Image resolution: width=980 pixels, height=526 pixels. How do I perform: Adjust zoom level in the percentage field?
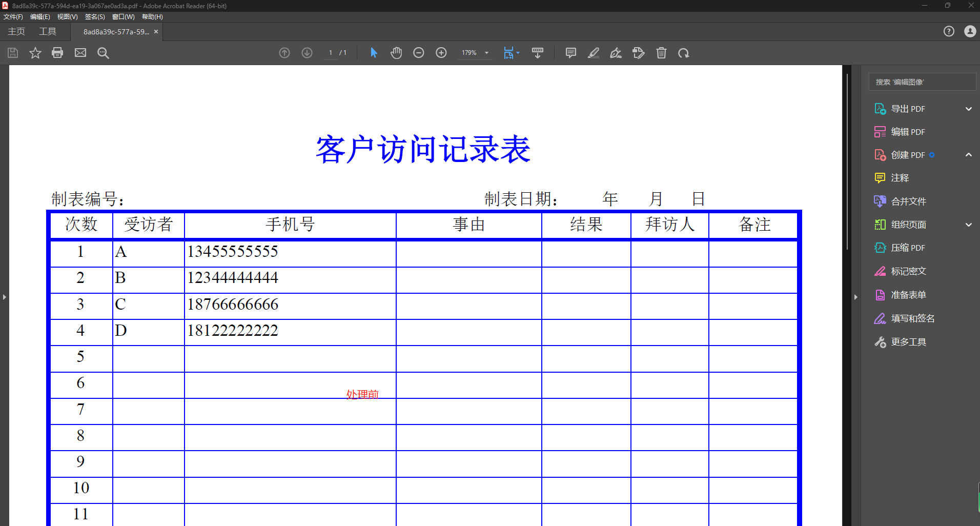coord(469,52)
